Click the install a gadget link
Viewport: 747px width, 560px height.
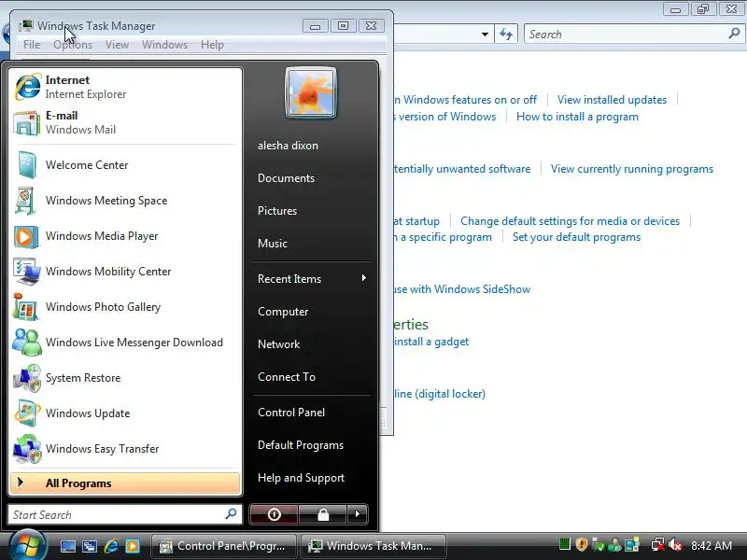tap(431, 342)
